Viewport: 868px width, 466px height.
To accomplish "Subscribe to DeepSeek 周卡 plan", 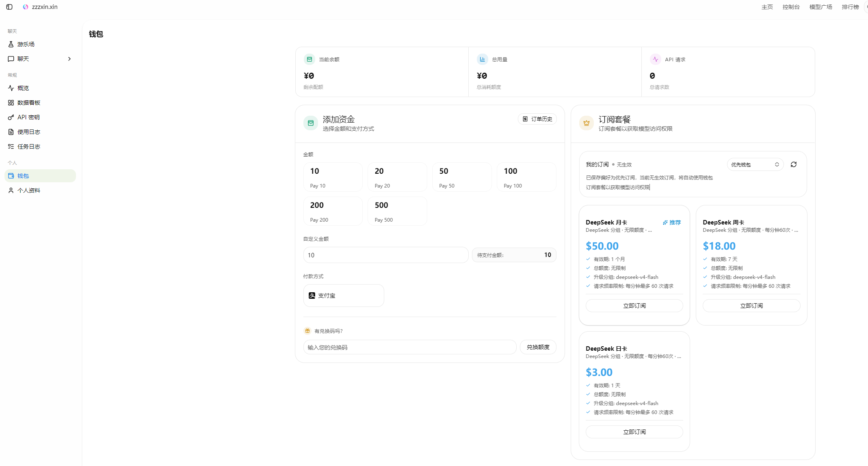I will coord(751,306).
